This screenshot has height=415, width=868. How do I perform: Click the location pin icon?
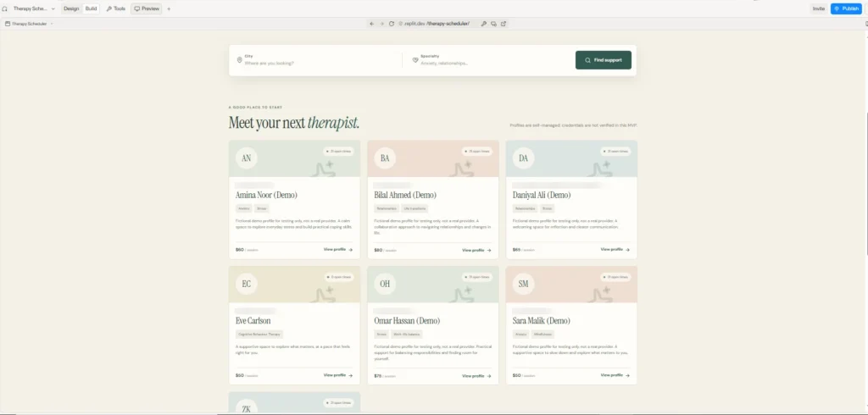[x=240, y=60]
